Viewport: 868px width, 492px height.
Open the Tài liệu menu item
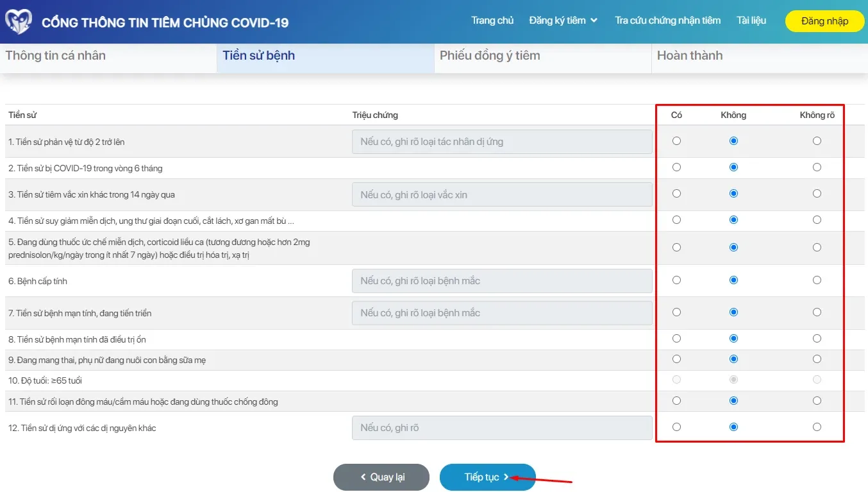tap(751, 21)
